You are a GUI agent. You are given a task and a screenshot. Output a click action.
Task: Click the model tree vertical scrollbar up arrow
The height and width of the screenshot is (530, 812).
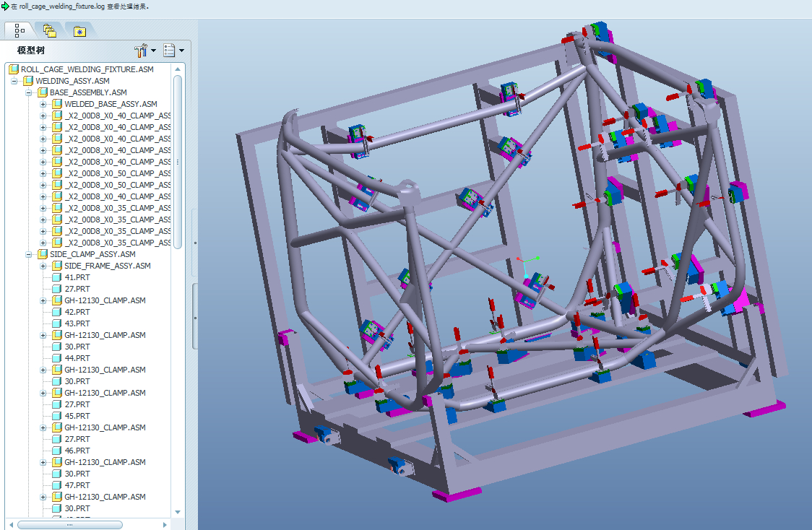point(178,69)
